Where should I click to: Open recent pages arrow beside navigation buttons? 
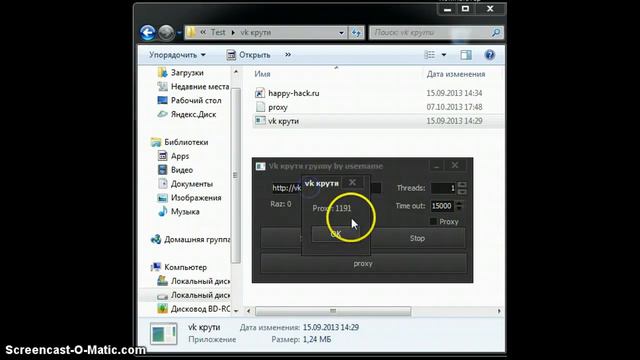[179, 33]
